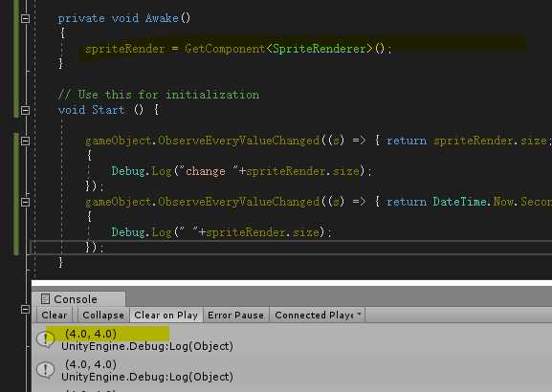Collapse the Awake method code block
The image size is (552, 392).
pos(25,18)
